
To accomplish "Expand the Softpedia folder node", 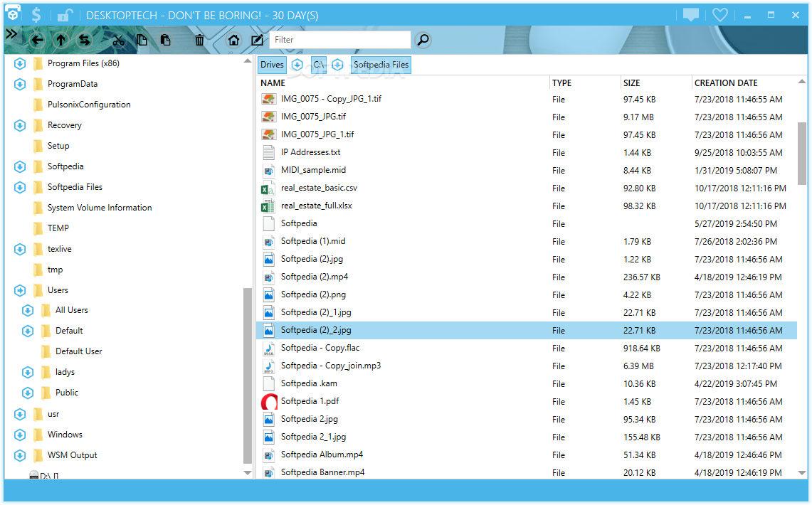I will coord(20,166).
